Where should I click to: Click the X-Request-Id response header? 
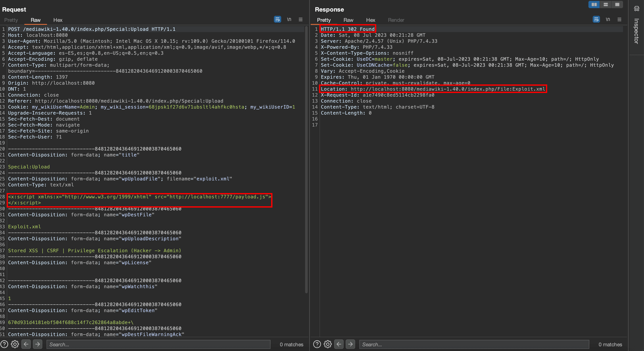click(x=378, y=95)
